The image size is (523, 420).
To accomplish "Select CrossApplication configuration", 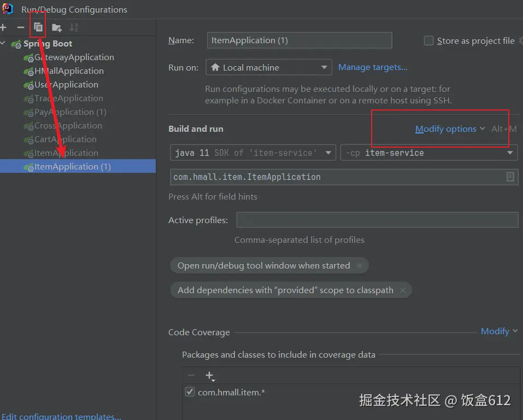I will coord(68,126).
